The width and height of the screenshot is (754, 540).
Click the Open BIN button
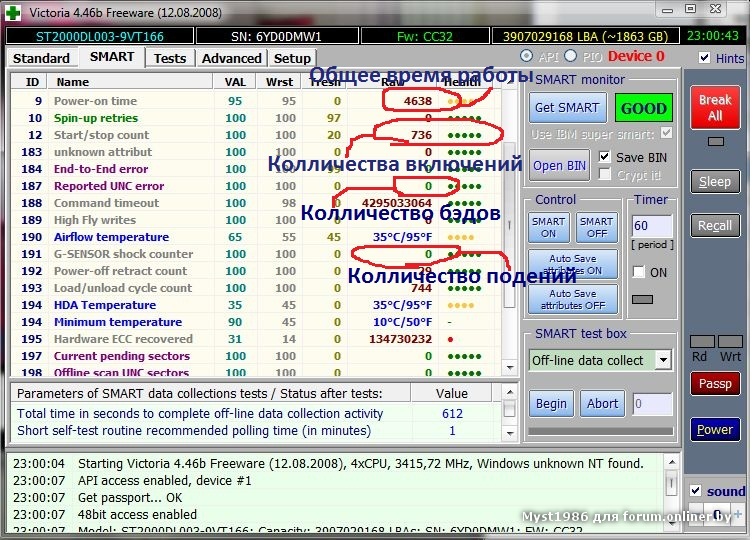click(x=559, y=165)
